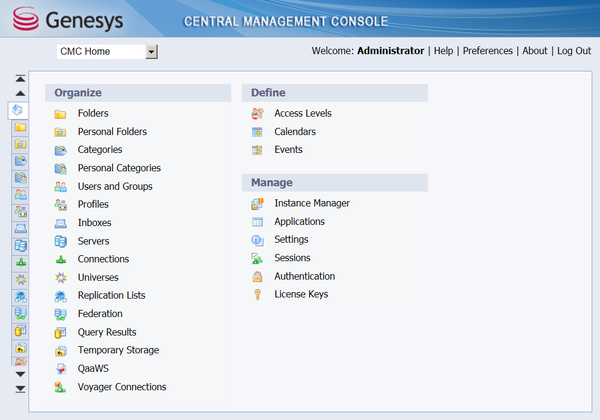
Task: Open Voyager Connections
Action: click(122, 387)
